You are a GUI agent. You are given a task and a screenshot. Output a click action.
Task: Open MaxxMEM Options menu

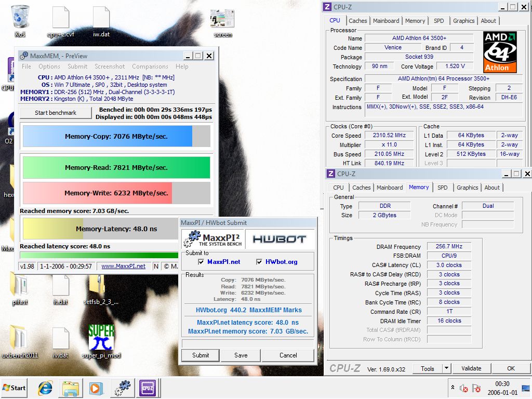tap(49, 66)
